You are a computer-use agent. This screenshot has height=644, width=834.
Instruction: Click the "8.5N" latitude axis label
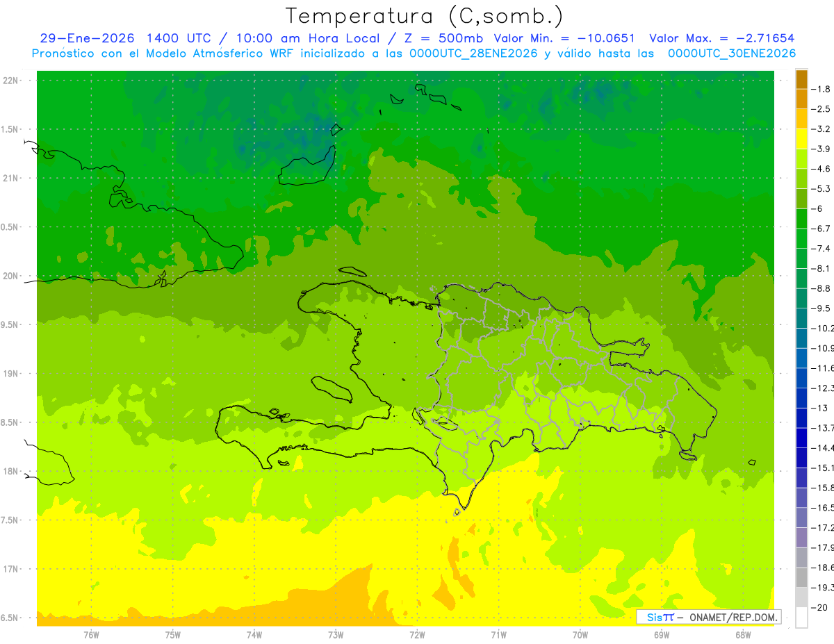tap(10, 423)
